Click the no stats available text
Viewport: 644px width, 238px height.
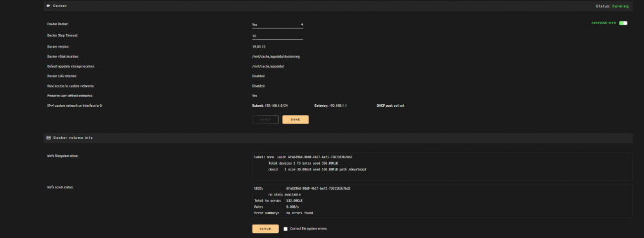tap(284, 194)
